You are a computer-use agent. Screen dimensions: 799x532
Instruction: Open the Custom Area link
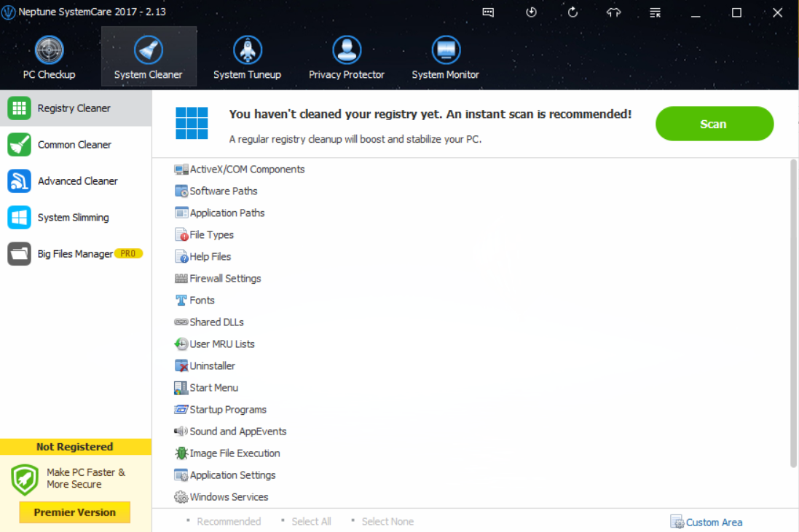click(706, 522)
